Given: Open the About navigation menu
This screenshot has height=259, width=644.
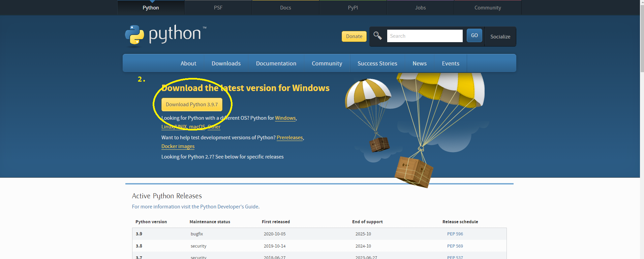Looking at the screenshot, I should pyautogui.click(x=188, y=63).
